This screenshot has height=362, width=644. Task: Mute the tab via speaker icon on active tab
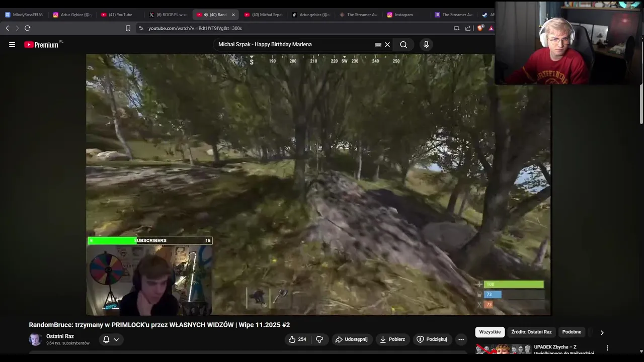point(206,15)
